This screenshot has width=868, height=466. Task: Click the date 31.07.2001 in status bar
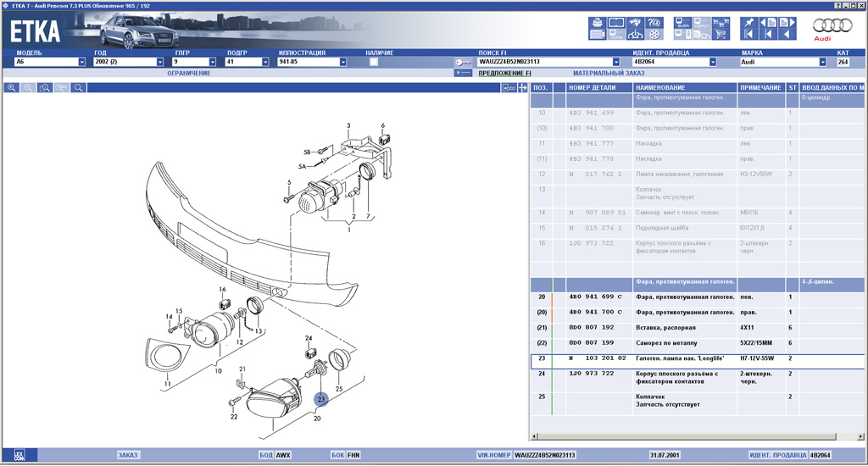coord(665,456)
